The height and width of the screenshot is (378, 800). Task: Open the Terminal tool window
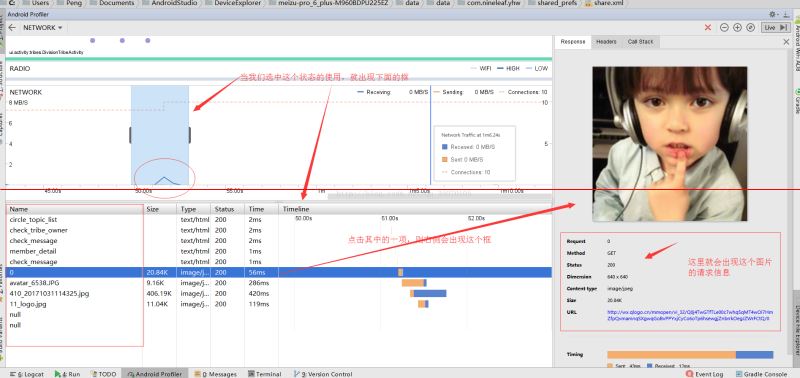[264, 374]
